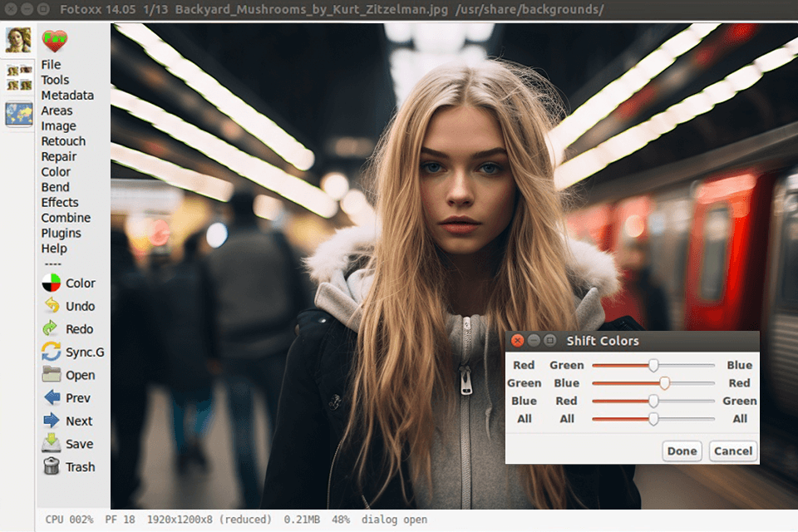Open the Help menu
The height and width of the screenshot is (532, 798).
click(54, 248)
